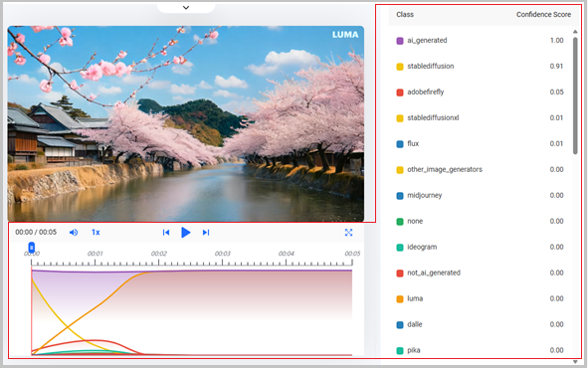Viewport: 588px width, 368px height.
Task: Select the stablediffusionxl class label
Action: [433, 117]
